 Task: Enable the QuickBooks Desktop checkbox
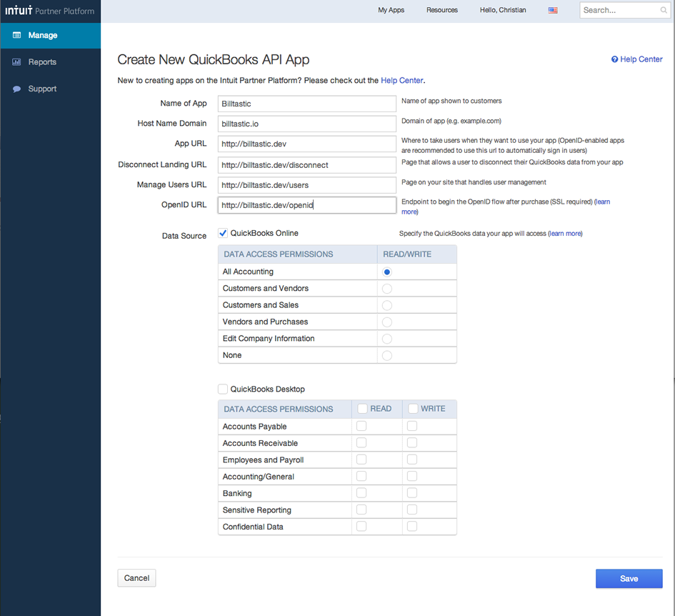click(223, 389)
